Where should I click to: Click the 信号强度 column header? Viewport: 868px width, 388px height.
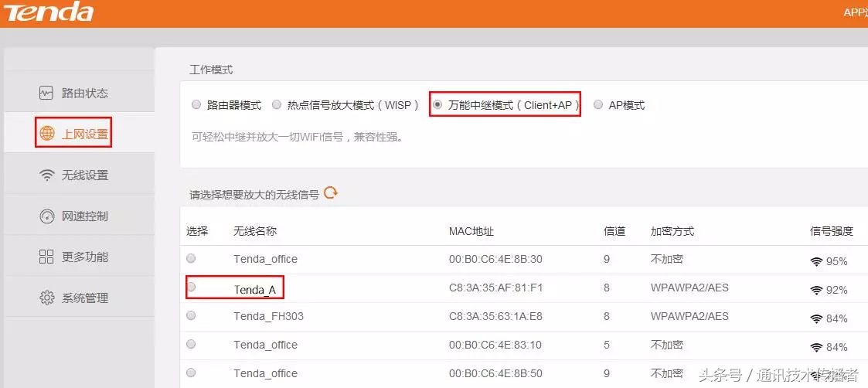click(x=832, y=231)
